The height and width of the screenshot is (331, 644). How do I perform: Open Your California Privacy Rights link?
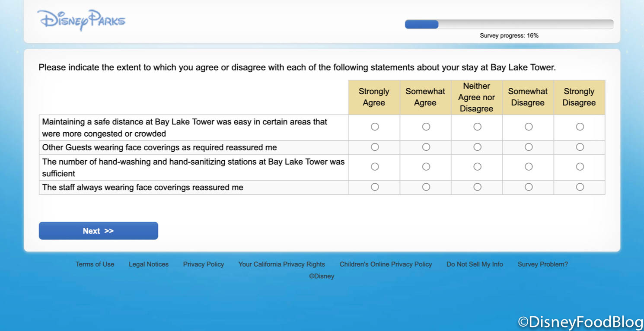[281, 264]
